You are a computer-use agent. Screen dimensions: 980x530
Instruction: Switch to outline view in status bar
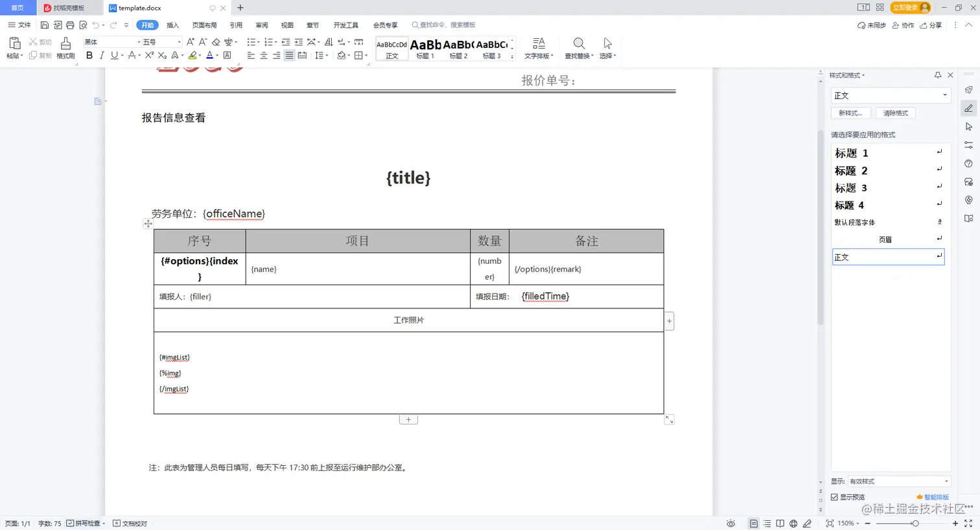click(x=767, y=524)
